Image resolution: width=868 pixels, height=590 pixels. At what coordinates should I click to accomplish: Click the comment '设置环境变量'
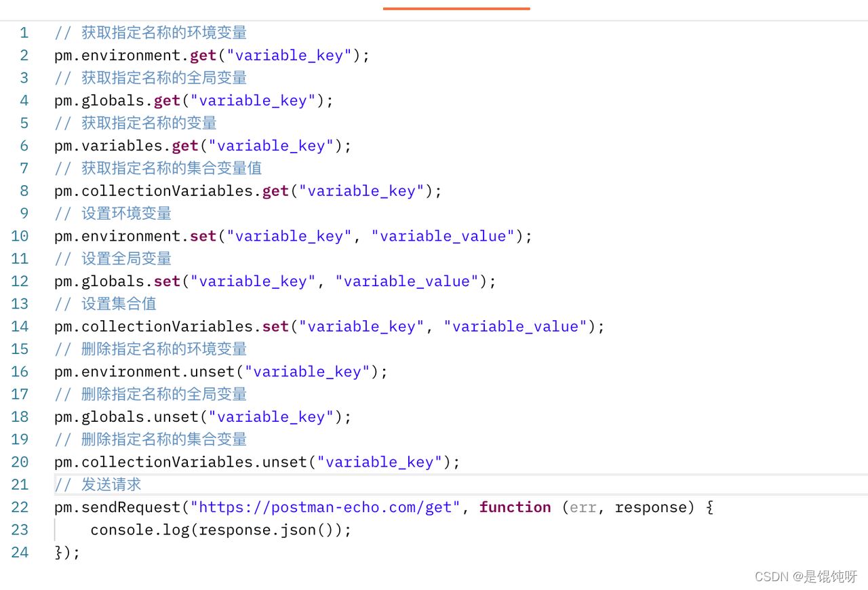tap(127, 214)
